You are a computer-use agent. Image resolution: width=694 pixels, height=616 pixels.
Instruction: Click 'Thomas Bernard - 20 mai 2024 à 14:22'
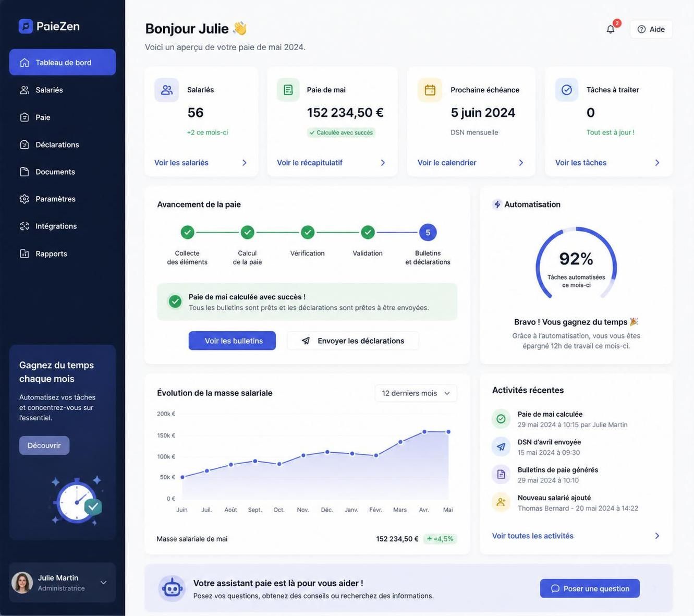[x=578, y=508]
